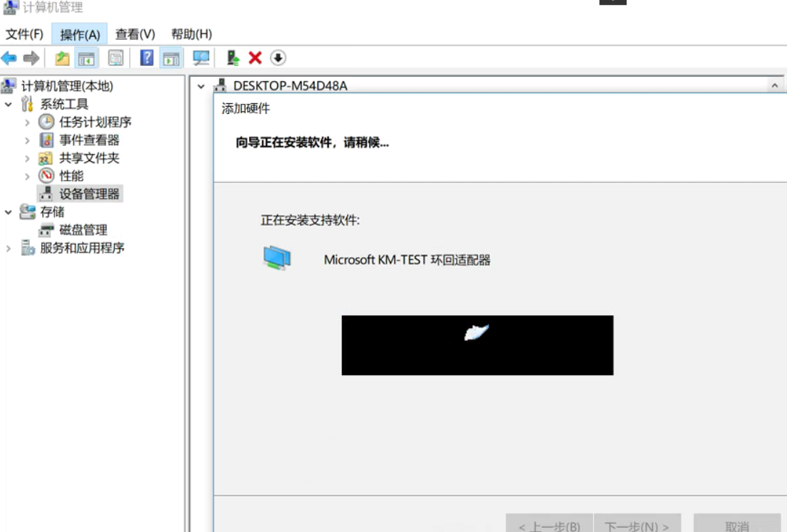Click the network adapter icon beside Microsoft KM-TEST

277,258
